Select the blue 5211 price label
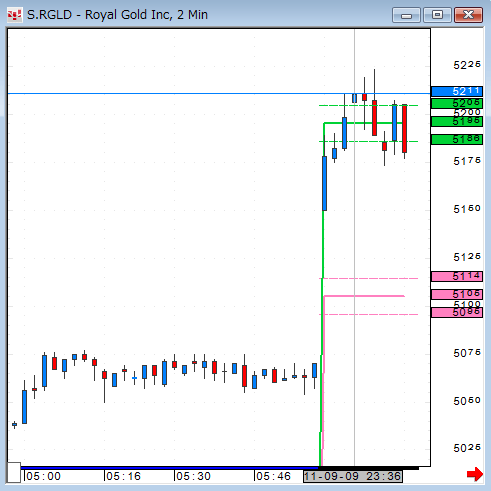The image size is (491, 491). point(457,91)
